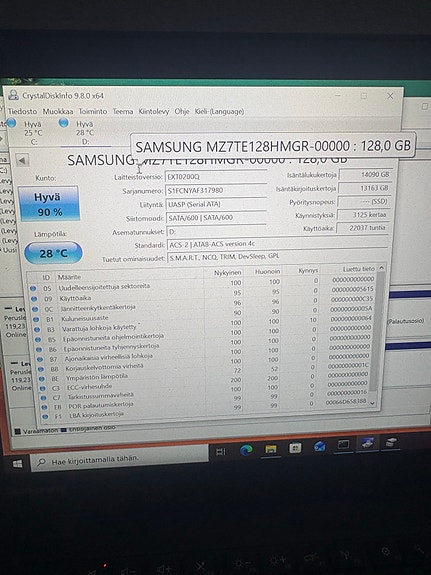Screen dimensions: 431x575
Task: Open File Explorer from the taskbar
Action: tap(271, 449)
